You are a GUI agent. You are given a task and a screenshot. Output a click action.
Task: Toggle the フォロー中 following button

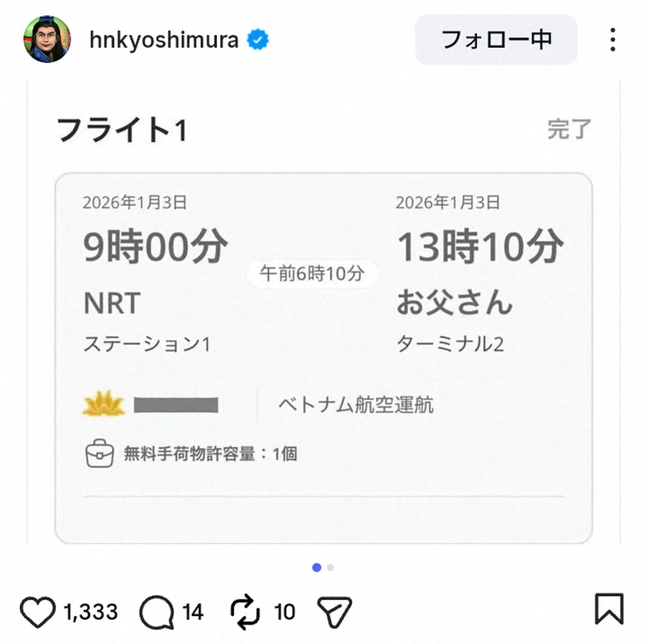(496, 39)
